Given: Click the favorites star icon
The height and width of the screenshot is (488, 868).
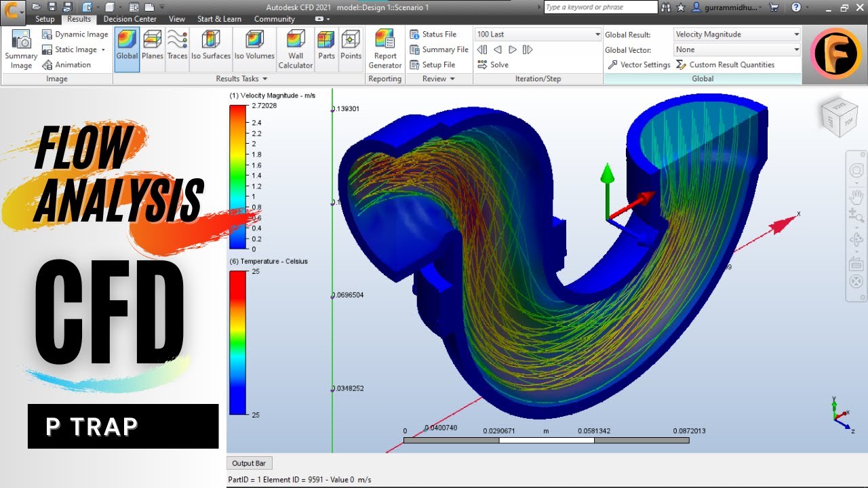Looking at the screenshot, I should [x=681, y=7].
